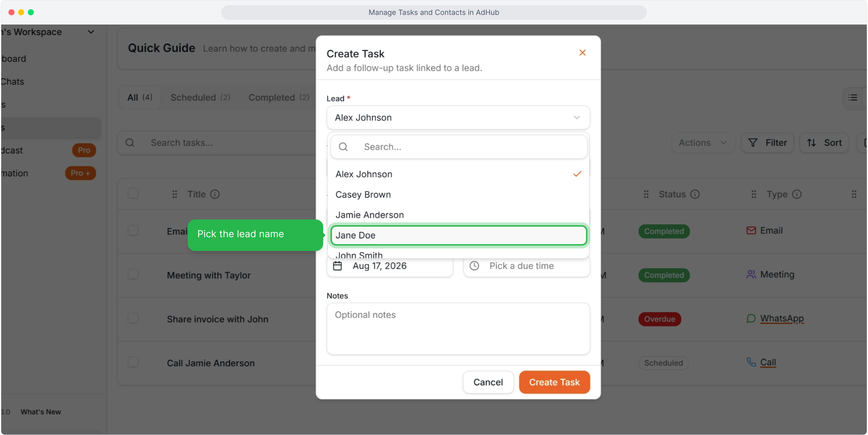
Task: Click the search magnifier in lead dropdown
Action: pyautogui.click(x=343, y=147)
